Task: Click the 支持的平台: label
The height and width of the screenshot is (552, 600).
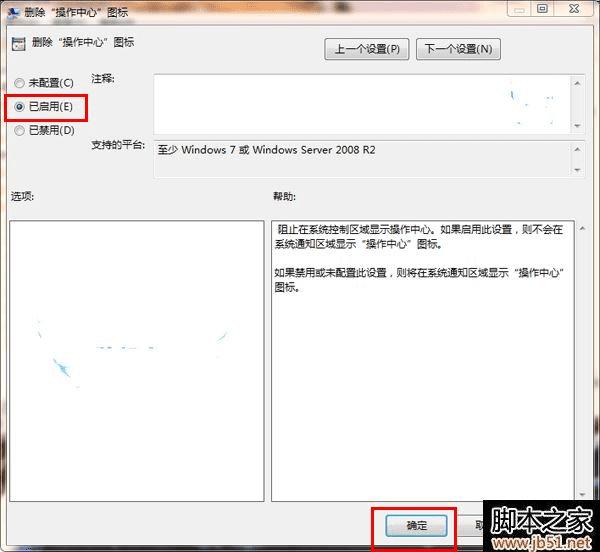Action: pos(118,145)
